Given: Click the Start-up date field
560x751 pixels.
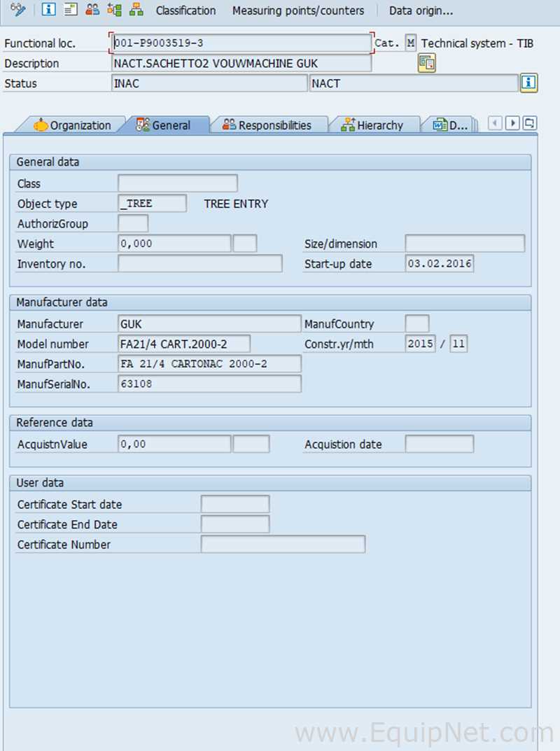Looking at the screenshot, I should (440, 263).
